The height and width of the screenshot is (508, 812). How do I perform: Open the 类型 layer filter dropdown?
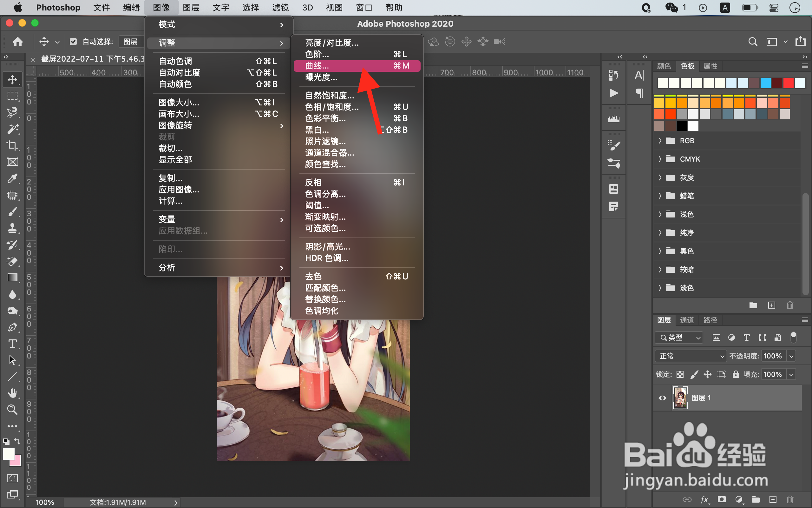point(678,338)
